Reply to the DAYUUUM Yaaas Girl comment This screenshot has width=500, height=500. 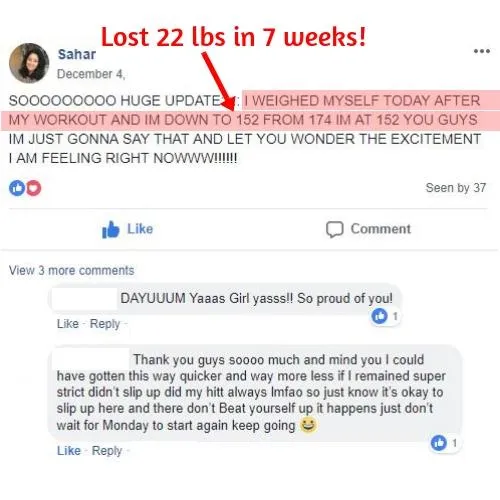[105, 324]
